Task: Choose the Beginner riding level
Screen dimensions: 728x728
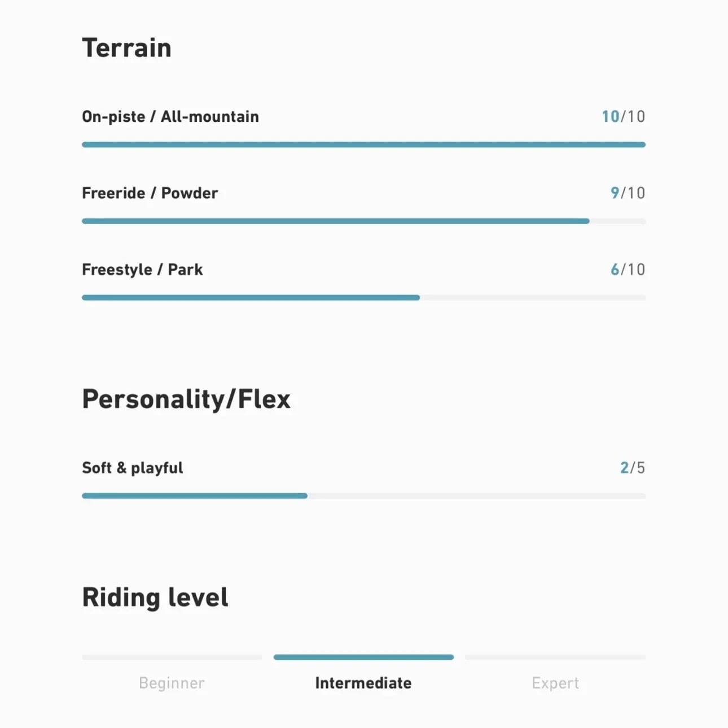Action: coord(172,683)
